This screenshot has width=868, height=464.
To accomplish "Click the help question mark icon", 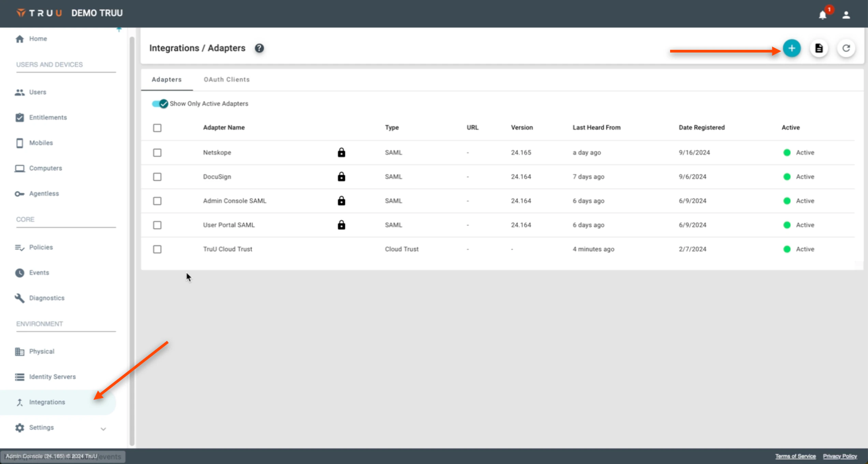I will point(259,48).
